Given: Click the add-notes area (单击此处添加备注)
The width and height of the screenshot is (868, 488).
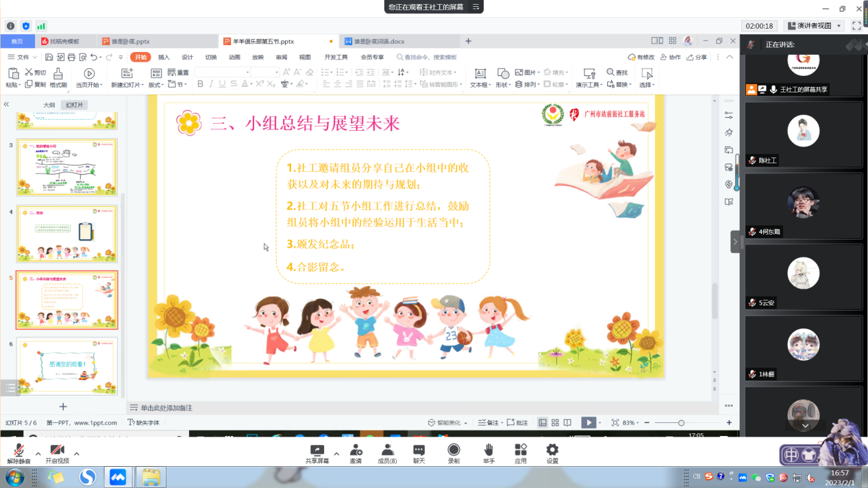Looking at the screenshot, I should [161, 408].
